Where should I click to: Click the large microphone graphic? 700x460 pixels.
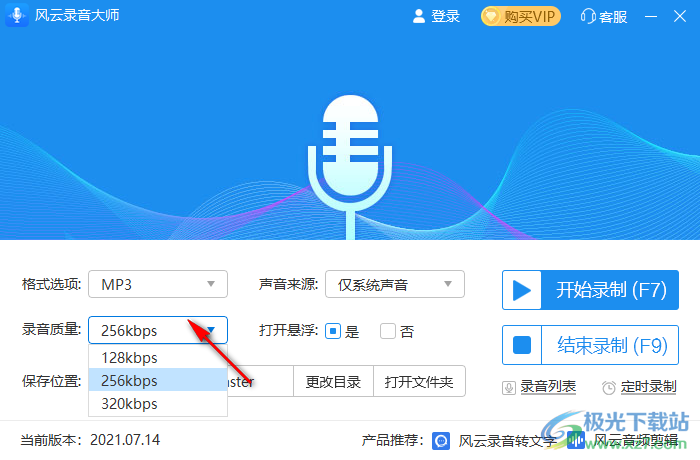pyautogui.click(x=350, y=166)
